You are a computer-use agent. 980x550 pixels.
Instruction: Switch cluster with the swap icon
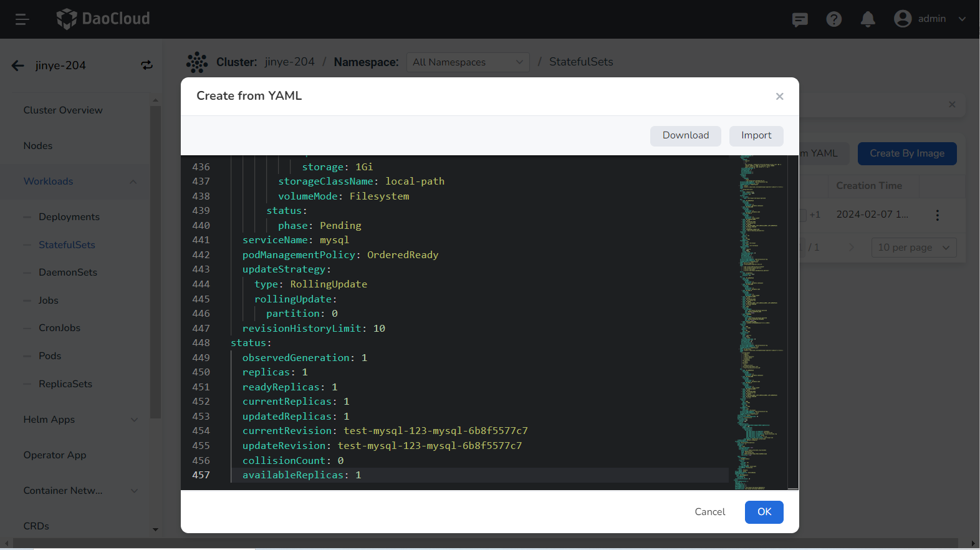[x=147, y=65]
